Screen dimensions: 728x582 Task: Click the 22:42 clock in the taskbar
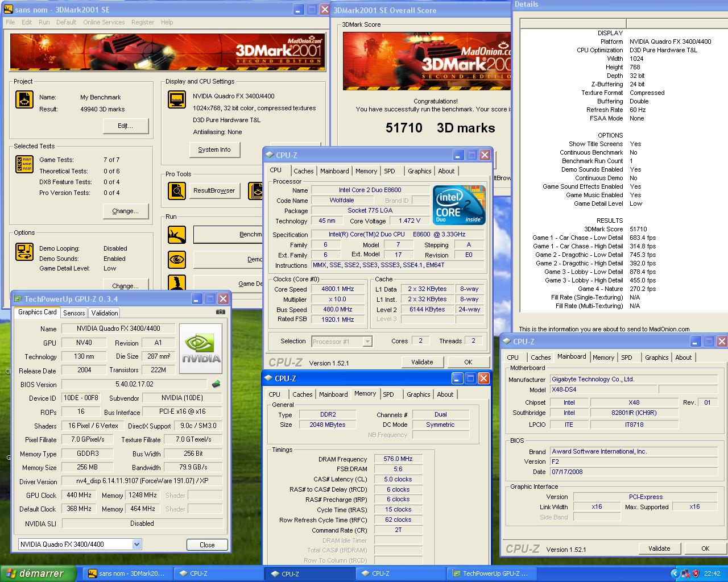712,573
